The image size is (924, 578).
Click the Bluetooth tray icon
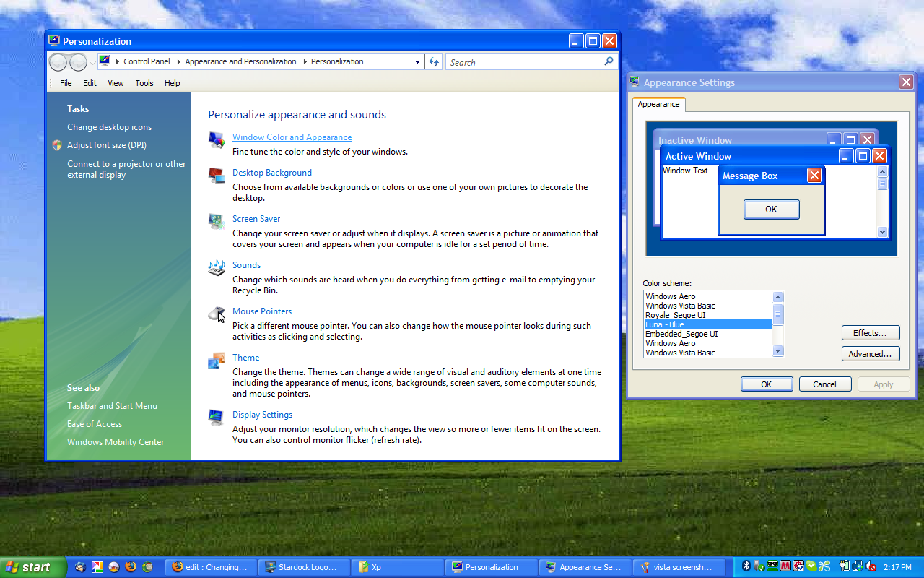[x=747, y=567]
